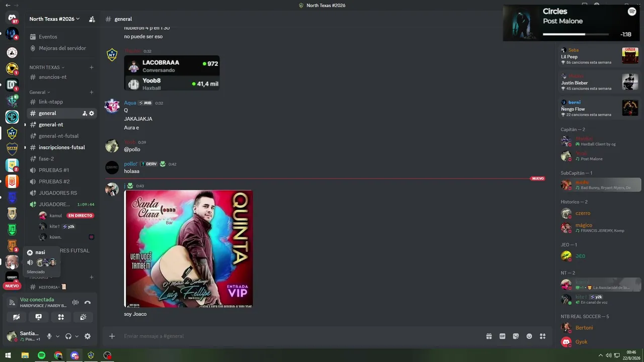644x362 pixels.
Task: Open the sticker picker
Action: [x=516, y=336]
